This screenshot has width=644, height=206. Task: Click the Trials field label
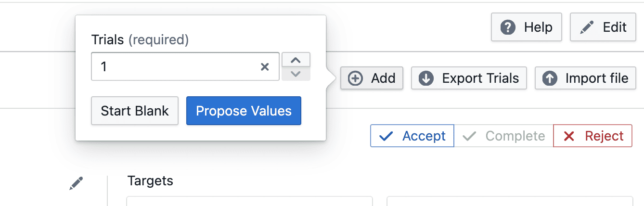(x=107, y=39)
